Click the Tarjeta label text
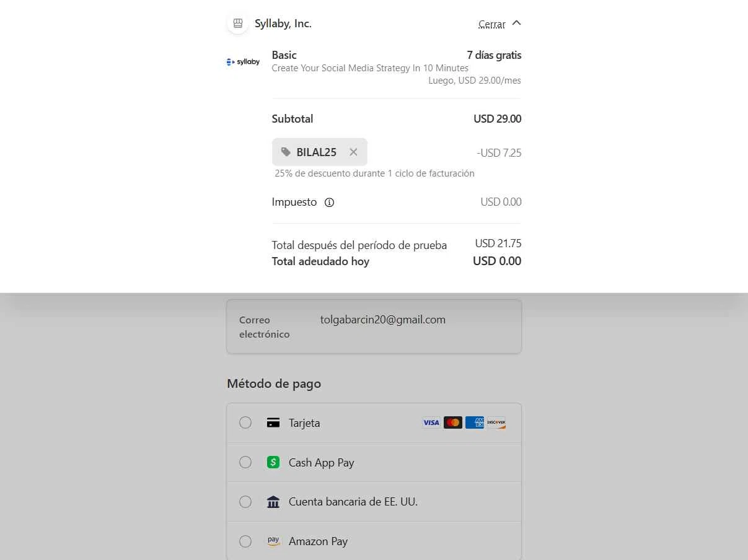 tap(304, 423)
